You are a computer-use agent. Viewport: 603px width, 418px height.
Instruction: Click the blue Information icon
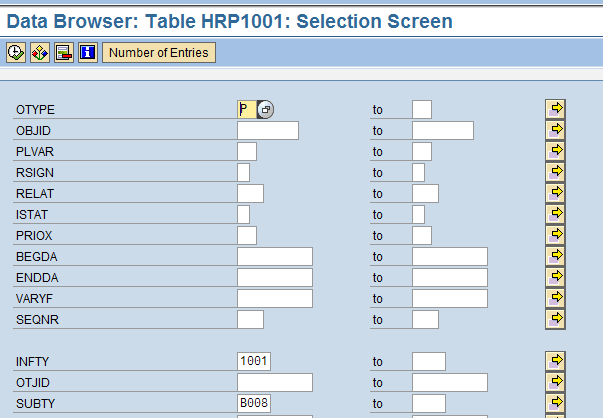pyautogui.click(x=87, y=52)
